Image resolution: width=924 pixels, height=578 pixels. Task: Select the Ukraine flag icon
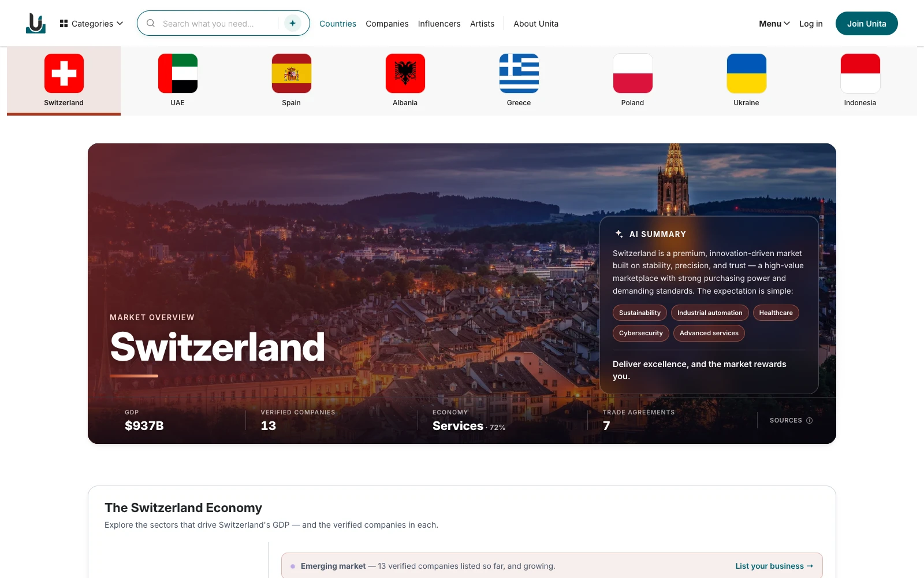pyautogui.click(x=747, y=73)
